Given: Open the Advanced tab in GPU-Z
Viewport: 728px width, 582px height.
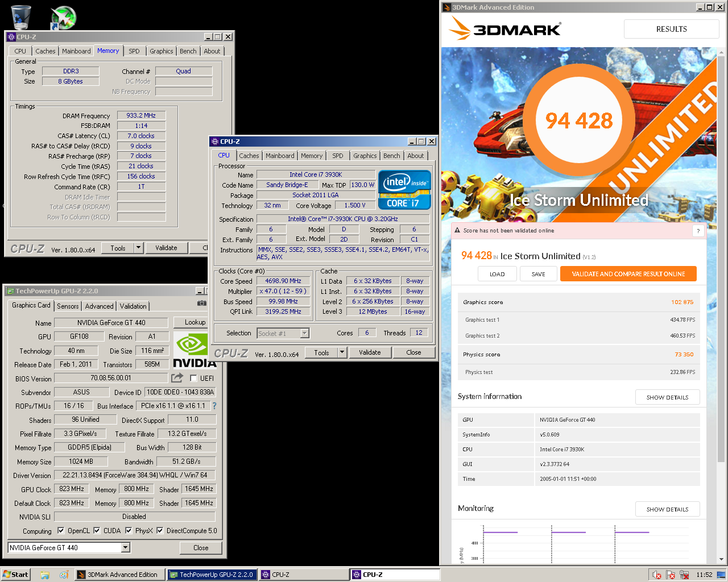Looking at the screenshot, I should [x=99, y=306].
